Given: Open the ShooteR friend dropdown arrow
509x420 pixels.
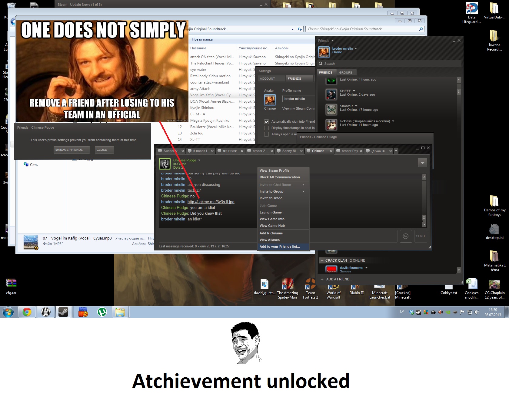Looking at the screenshot, I should coord(356,106).
